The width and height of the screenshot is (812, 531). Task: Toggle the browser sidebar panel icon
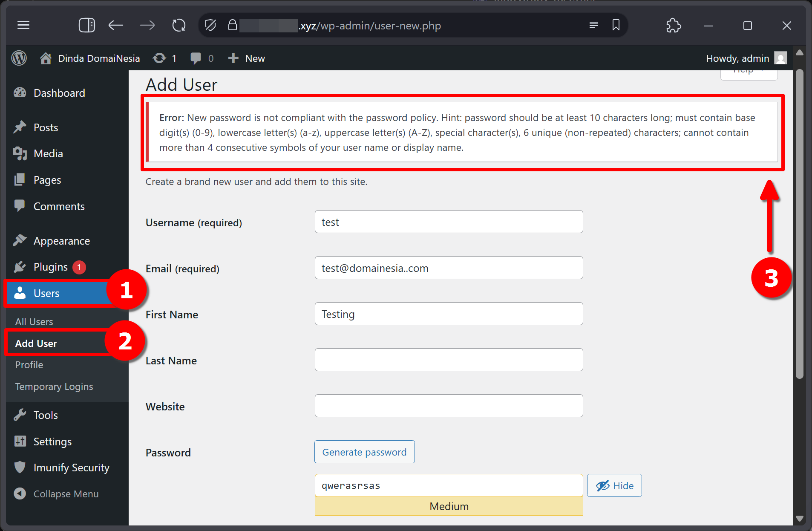click(87, 25)
